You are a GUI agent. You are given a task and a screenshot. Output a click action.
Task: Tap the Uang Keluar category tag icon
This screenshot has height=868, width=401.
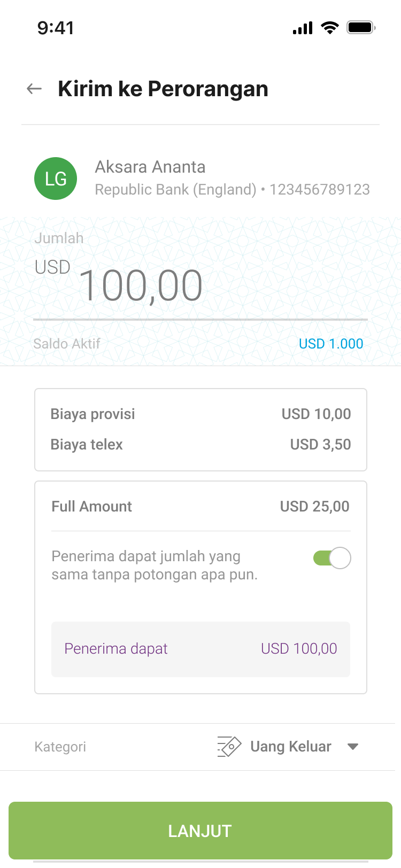tap(229, 747)
